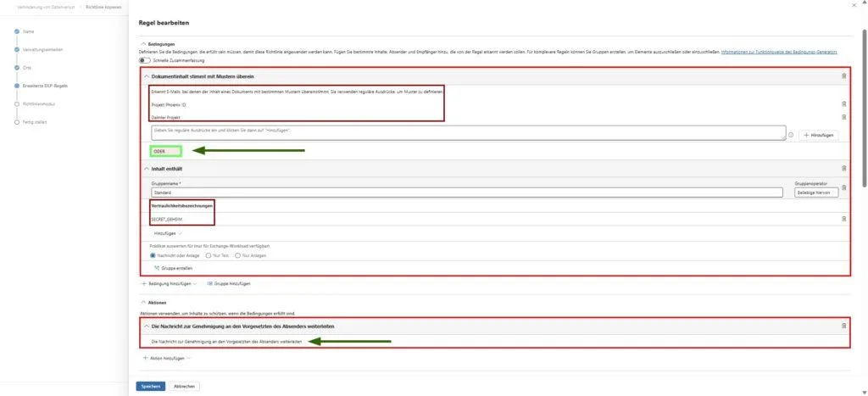Close the 'Regel bearbeiten' panel

pos(852,5)
